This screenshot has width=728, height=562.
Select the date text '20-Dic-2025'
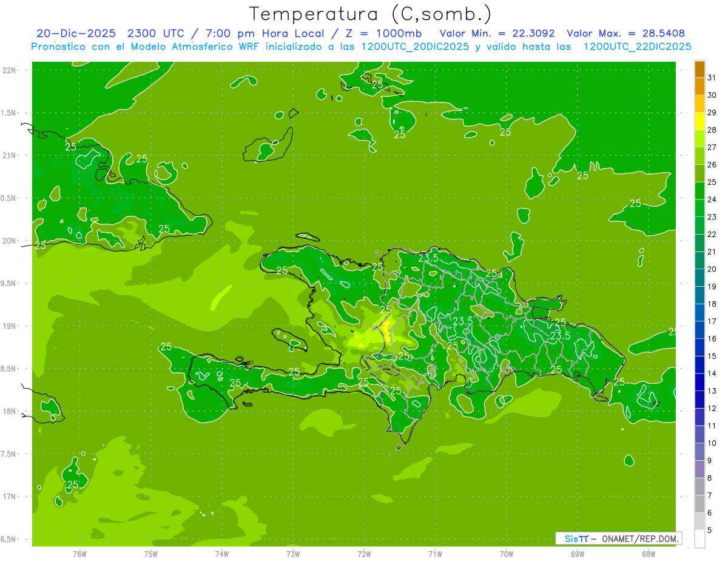[x=76, y=33]
